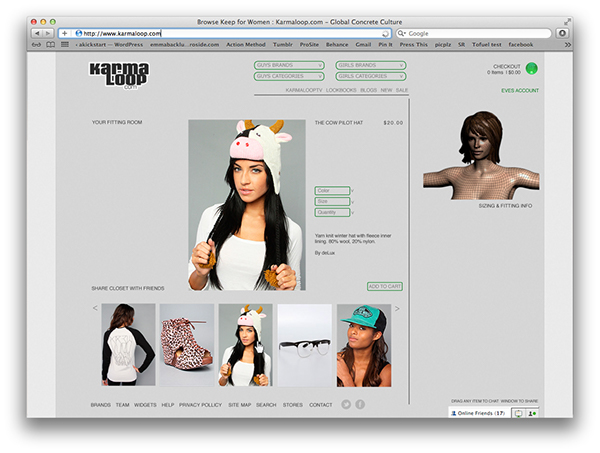Open the facebook bookmark
600x453 pixels.
(x=521, y=45)
